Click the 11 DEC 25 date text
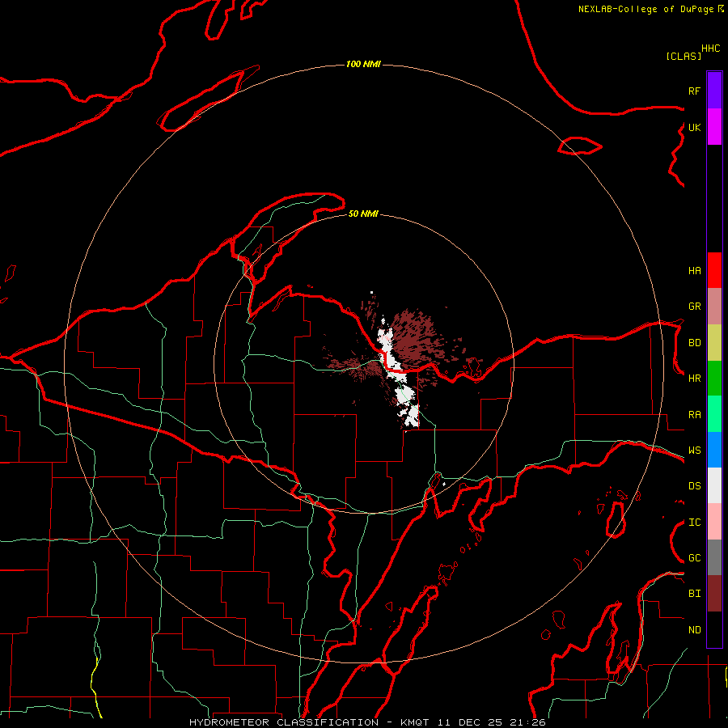Viewport: 728px width, 728px height. pos(470,722)
